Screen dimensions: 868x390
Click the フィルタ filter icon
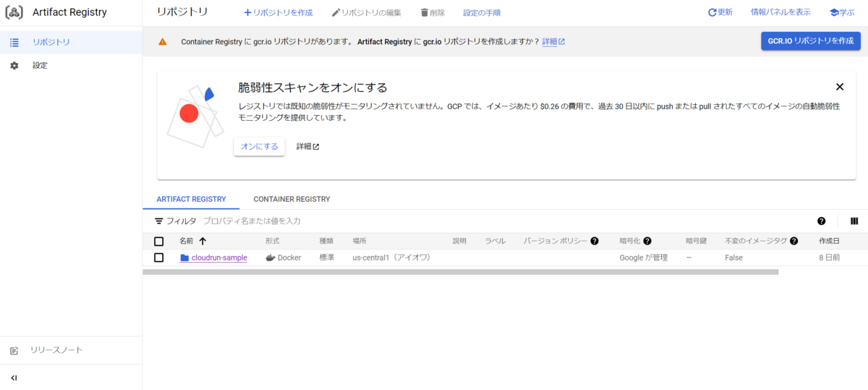[x=159, y=221]
